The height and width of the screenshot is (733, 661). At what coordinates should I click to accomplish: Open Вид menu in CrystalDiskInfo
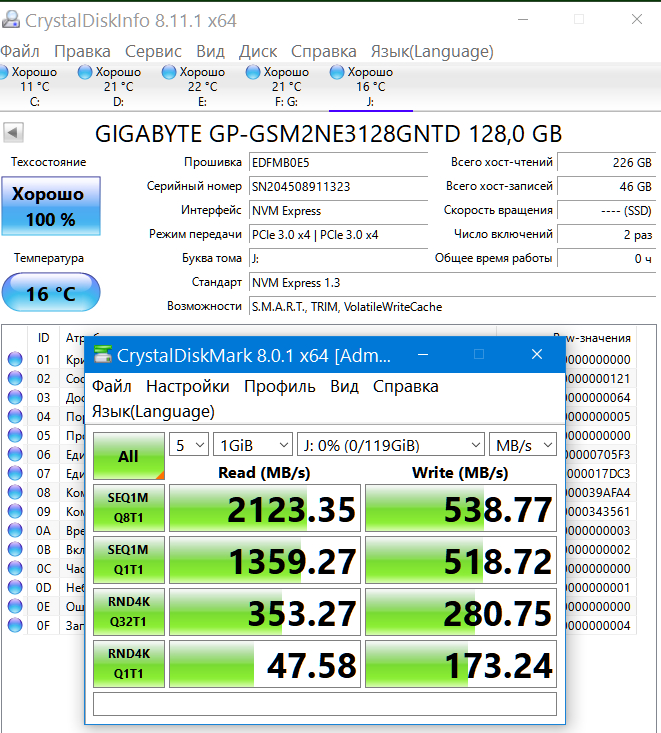(210, 51)
